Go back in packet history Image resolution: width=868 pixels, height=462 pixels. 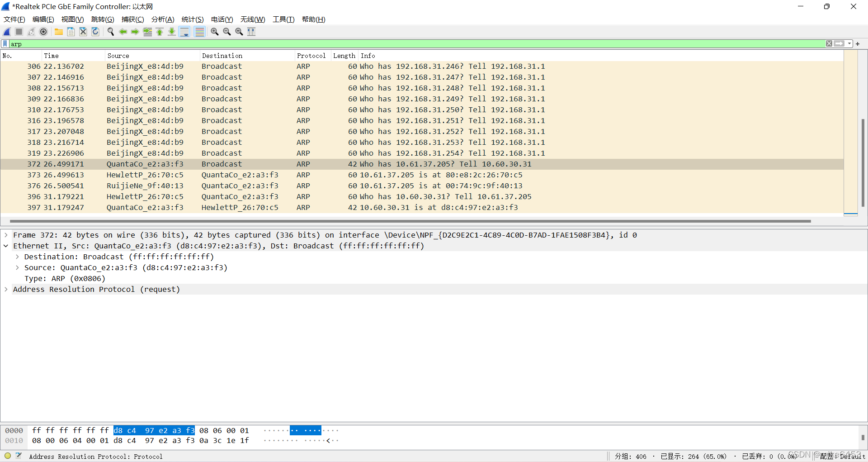123,32
